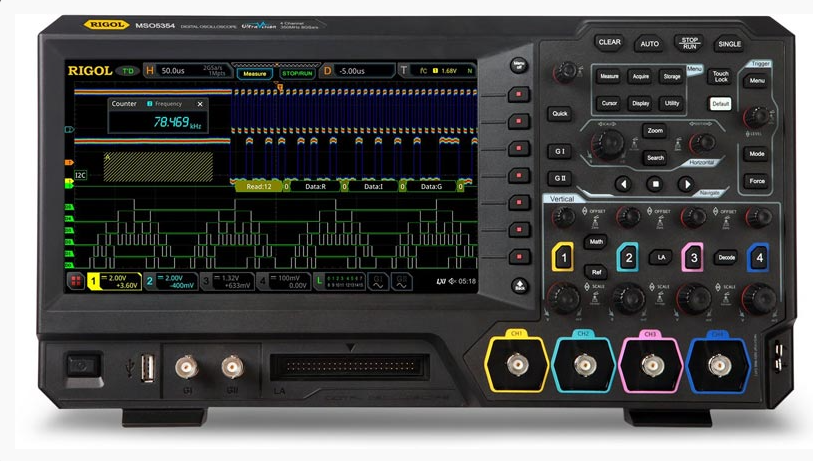The height and width of the screenshot is (461, 813).
Task: Tap the GII waveform generator on-screen icon
Action: (402, 282)
